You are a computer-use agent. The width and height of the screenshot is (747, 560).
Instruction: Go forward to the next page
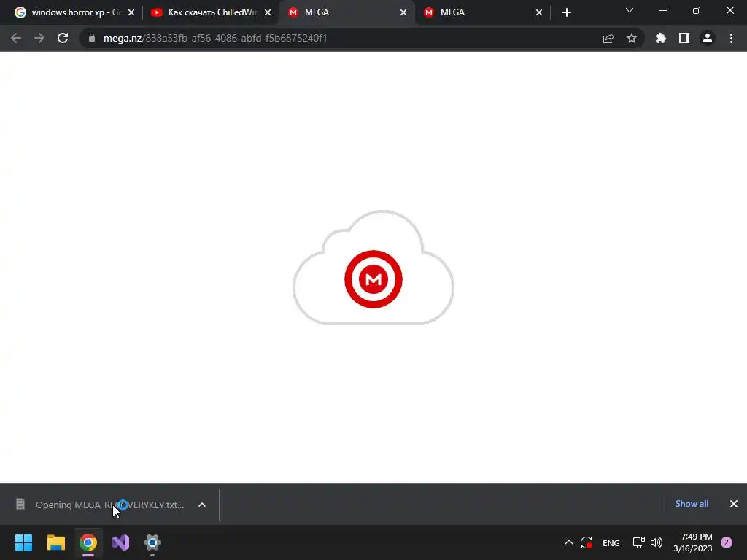[x=39, y=38]
